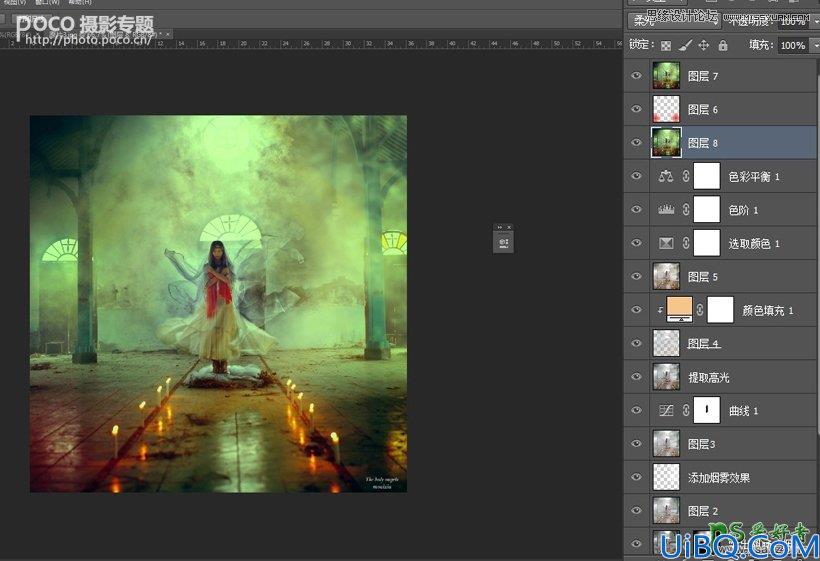Click the clipping arrow icon on 颜色填充 1

click(x=660, y=310)
